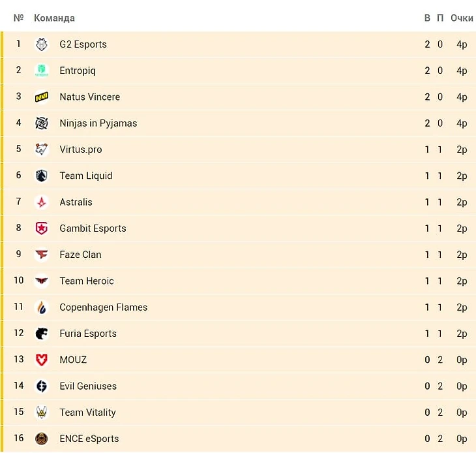Screen dimensions: 476x453
Task: Click the Очки column header
Action: click(461, 18)
